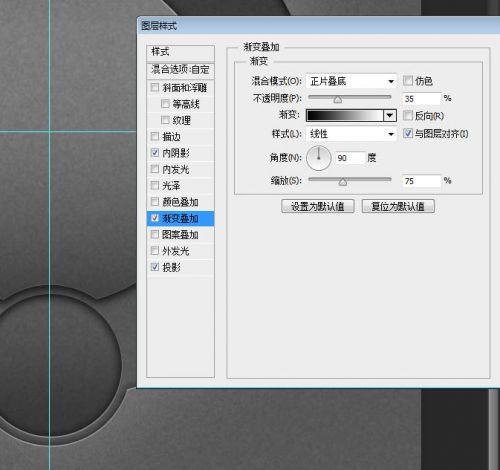Click the 缩放 slider handle
500x470 pixels.
[343, 182]
